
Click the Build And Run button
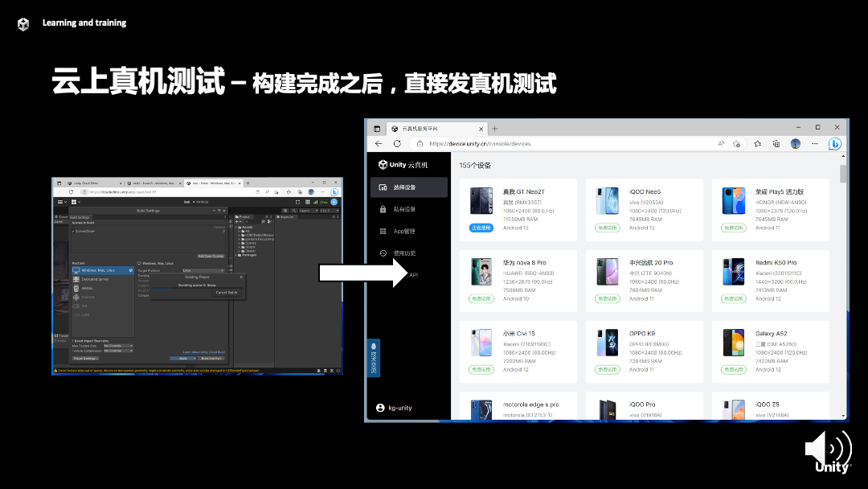click(211, 358)
